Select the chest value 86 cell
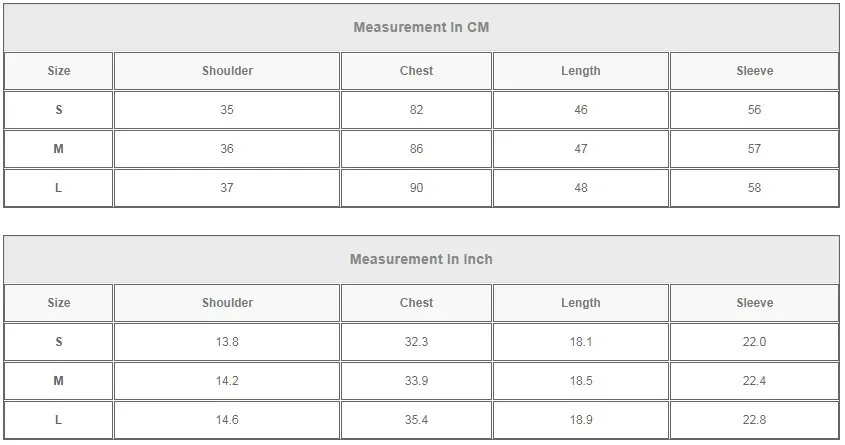Screen dimensions: 845x445 416,149
